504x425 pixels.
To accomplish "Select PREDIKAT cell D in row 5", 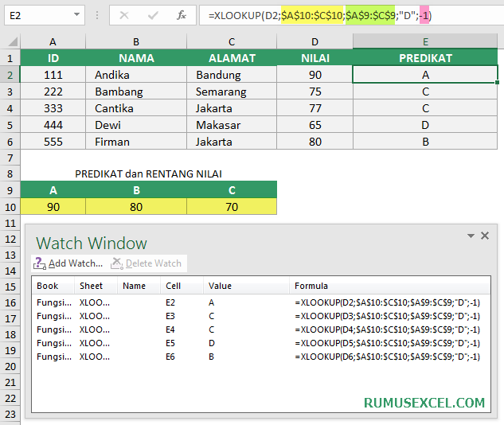I will tap(425, 125).
